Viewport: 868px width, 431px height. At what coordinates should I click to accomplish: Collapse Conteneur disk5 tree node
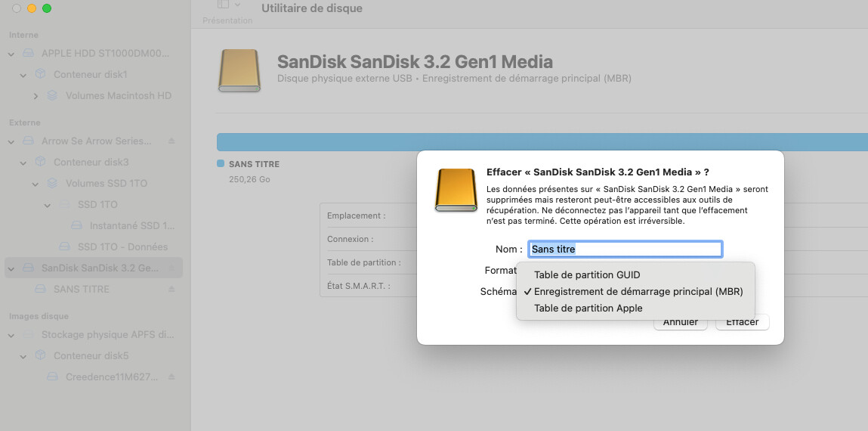coord(23,356)
